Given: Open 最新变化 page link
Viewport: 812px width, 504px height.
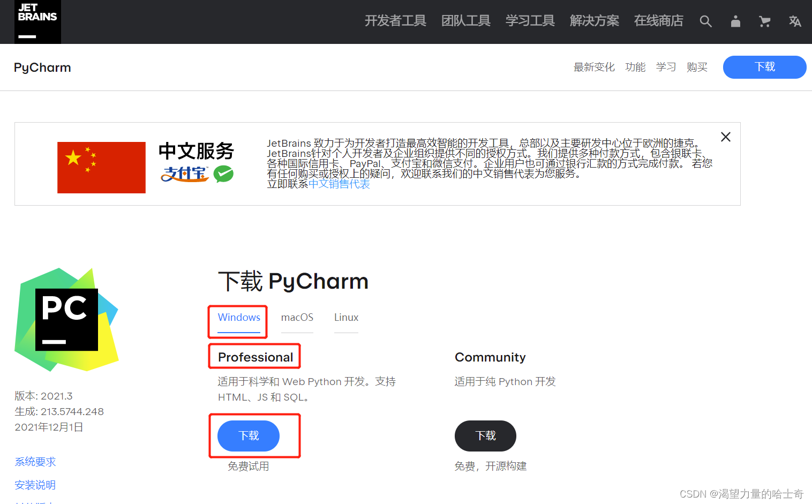Looking at the screenshot, I should click(594, 67).
